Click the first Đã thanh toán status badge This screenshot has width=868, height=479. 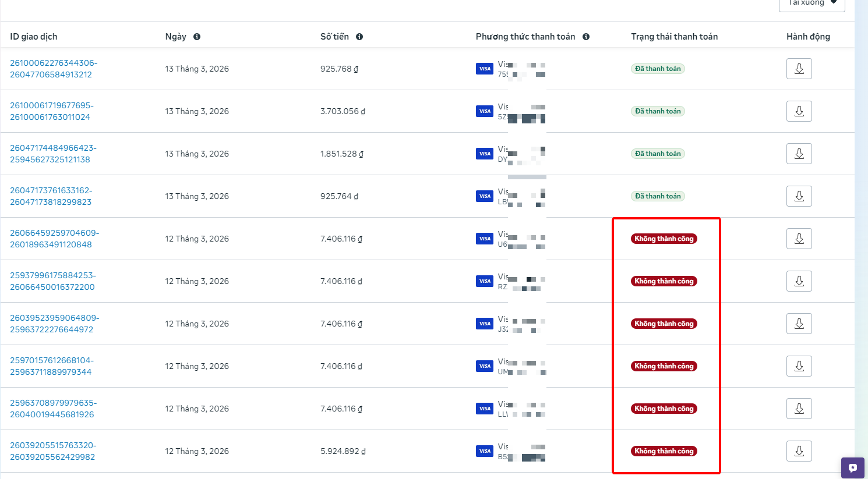(x=658, y=69)
